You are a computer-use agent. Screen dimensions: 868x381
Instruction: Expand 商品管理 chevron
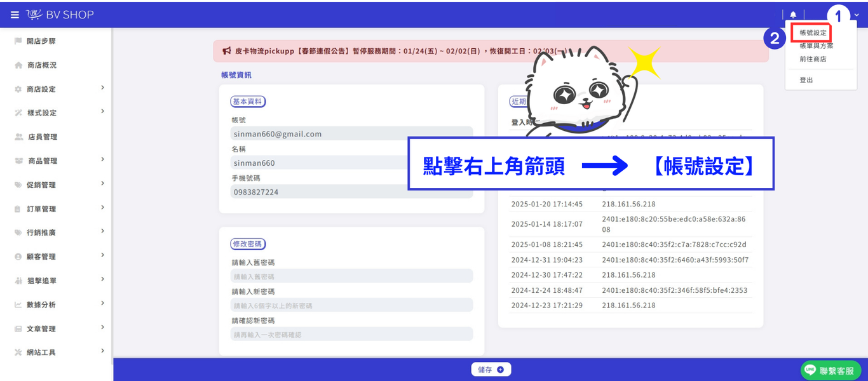pyautogui.click(x=102, y=159)
